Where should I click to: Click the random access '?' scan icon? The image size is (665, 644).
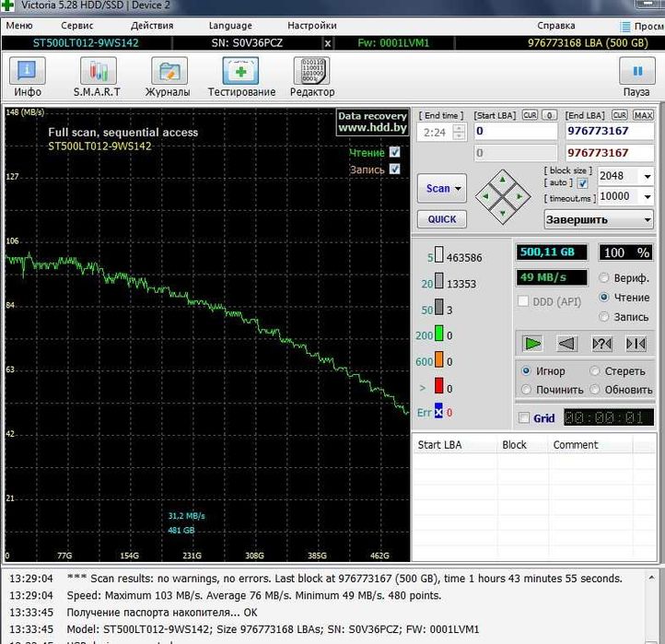click(601, 343)
